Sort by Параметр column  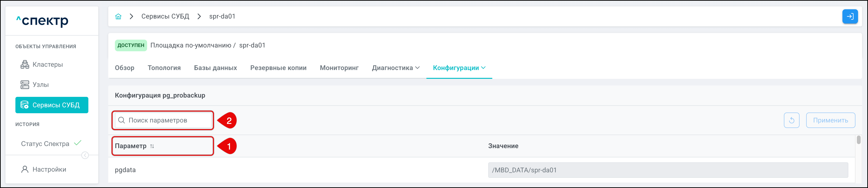click(152, 146)
